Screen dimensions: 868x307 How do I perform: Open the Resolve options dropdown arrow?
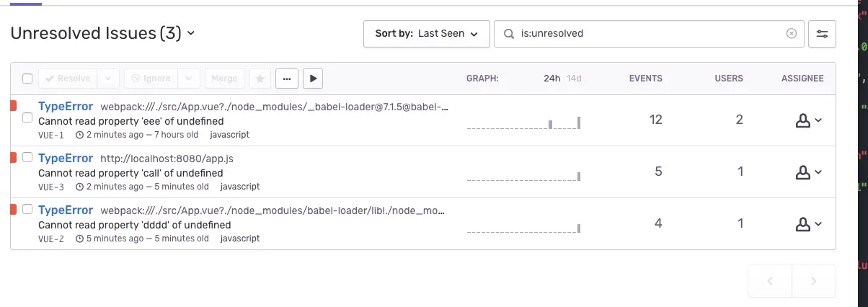107,79
